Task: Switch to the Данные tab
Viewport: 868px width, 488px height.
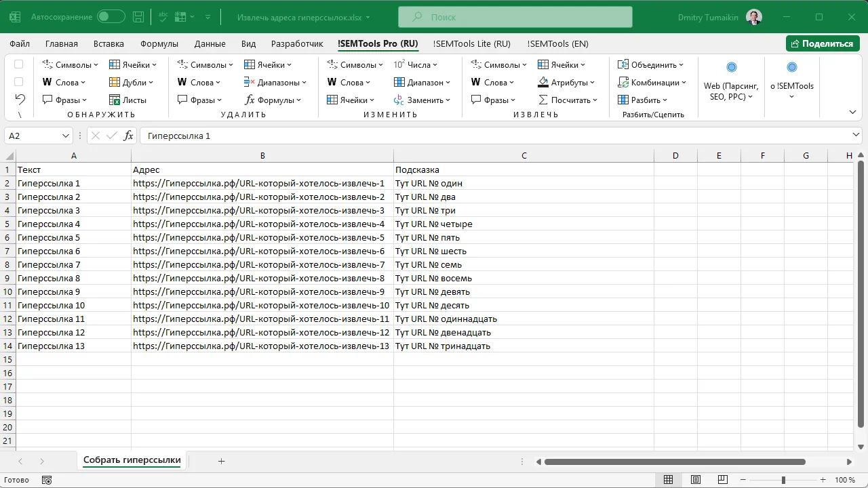Action: click(210, 44)
